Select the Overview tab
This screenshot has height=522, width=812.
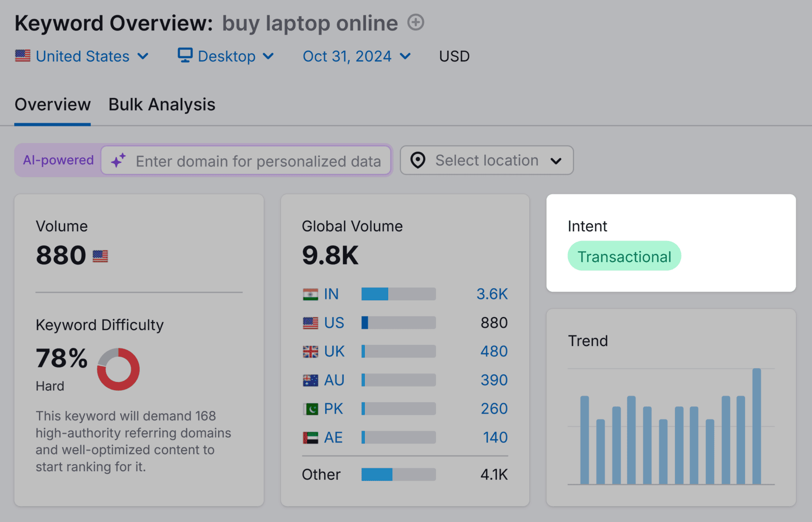click(52, 105)
